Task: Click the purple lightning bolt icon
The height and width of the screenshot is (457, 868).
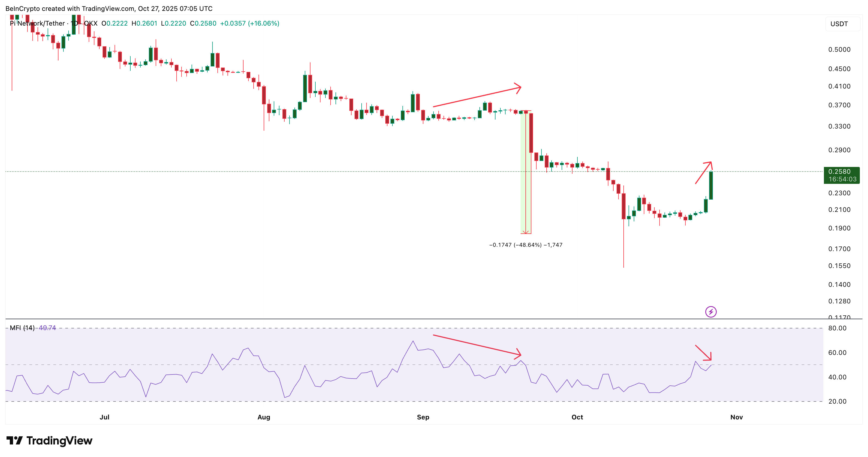Action: pyautogui.click(x=711, y=312)
